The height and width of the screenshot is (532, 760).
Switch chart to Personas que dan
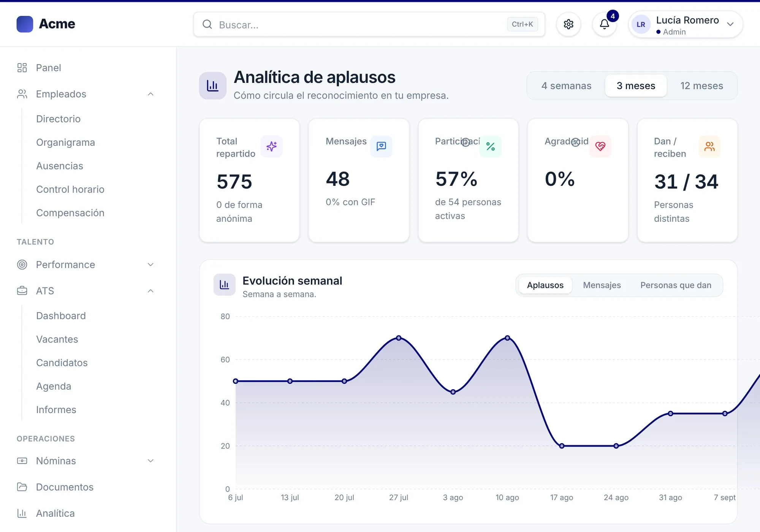[x=676, y=285]
